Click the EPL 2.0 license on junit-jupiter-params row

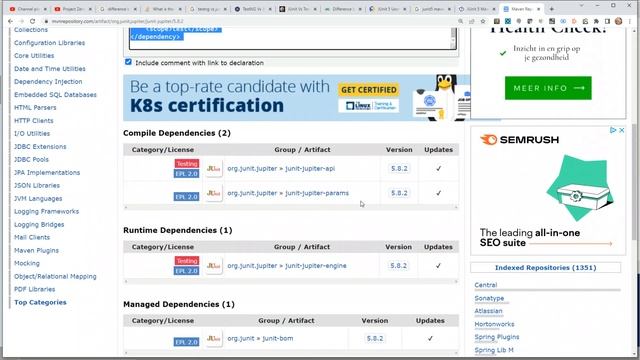coord(186,197)
